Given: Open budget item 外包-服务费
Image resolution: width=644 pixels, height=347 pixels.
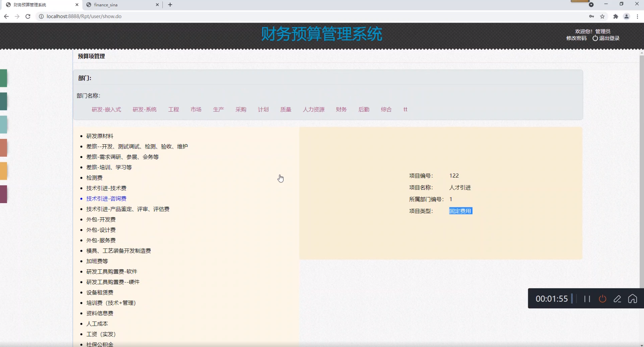Looking at the screenshot, I should pyautogui.click(x=101, y=240).
